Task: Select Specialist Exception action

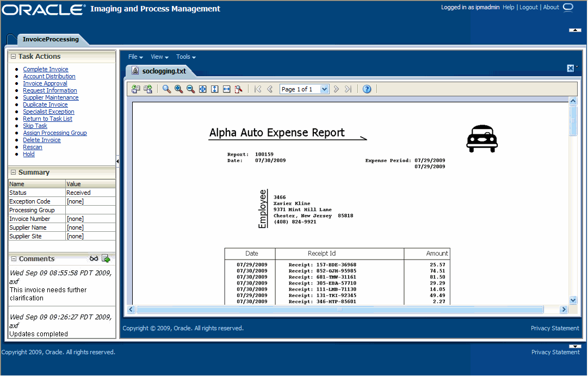Action: [49, 112]
